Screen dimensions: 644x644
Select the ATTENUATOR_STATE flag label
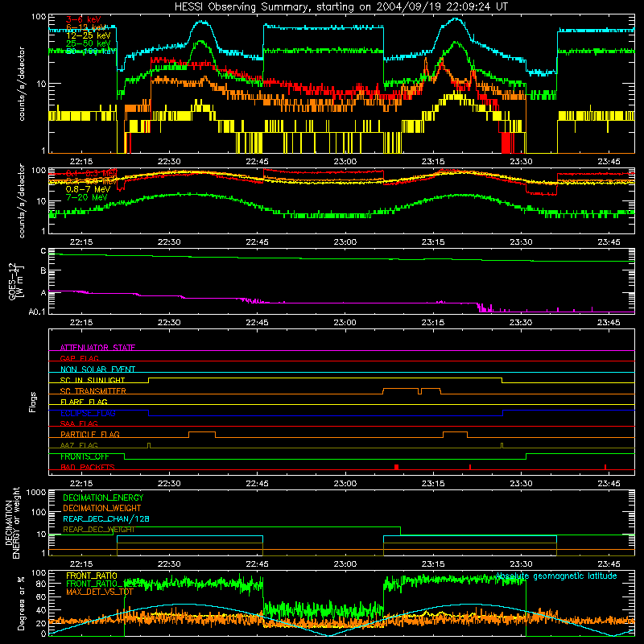click(97, 348)
